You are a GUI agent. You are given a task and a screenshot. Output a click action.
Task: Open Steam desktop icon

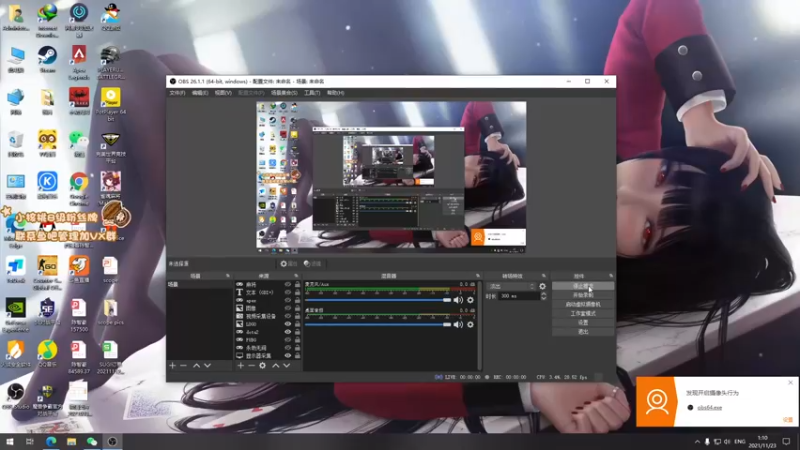point(47,59)
